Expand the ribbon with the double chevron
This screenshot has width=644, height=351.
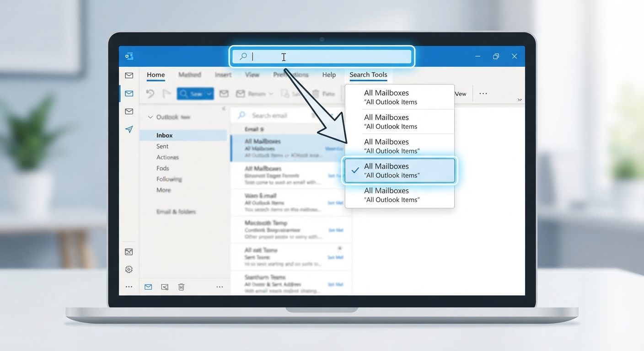pos(519,100)
